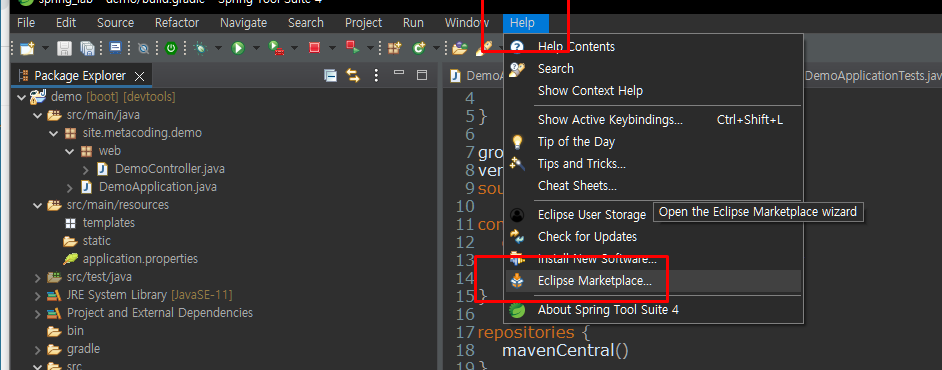942x370 pixels.
Task: Minimize the Package Explorer panel
Action: coord(399,74)
